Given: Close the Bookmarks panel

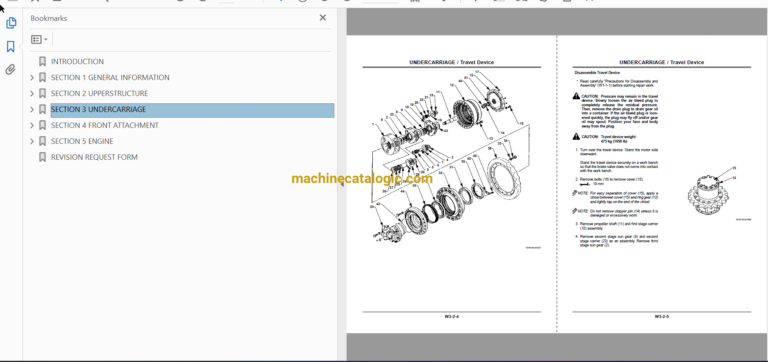Looking at the screenshot, I should (323, 18).
